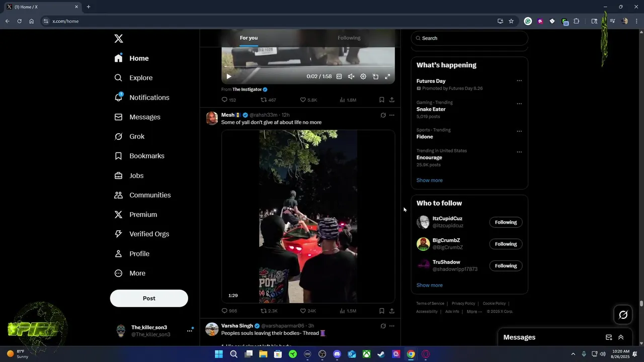Image resolution: width=644 pixels, height=362 pixels.
Task: Repost the post with 467 reposts
Action: point(268,100)
